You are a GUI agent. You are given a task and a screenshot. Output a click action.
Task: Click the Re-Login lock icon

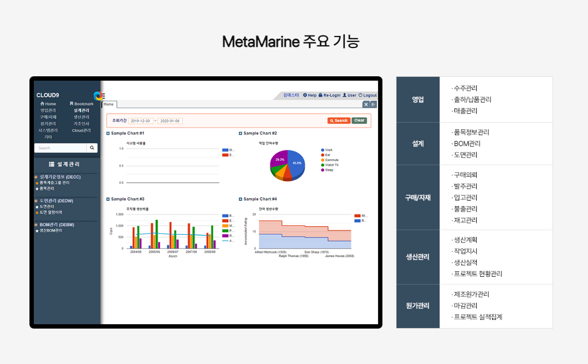321,95
